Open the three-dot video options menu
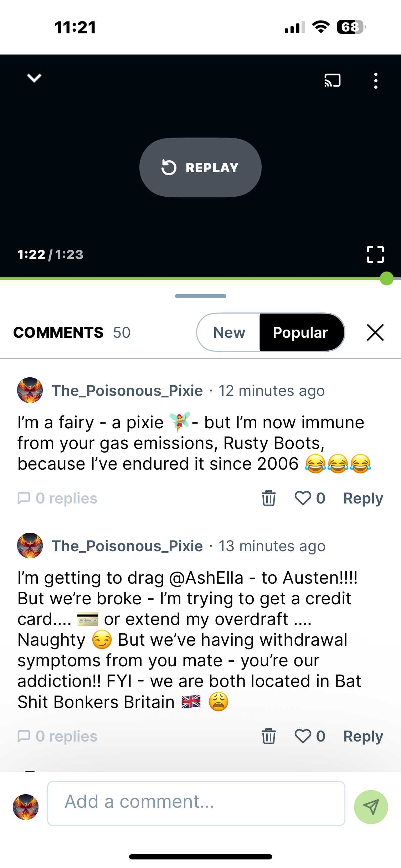401x868 pixels. pyautogui.click(x=375, y=81)
